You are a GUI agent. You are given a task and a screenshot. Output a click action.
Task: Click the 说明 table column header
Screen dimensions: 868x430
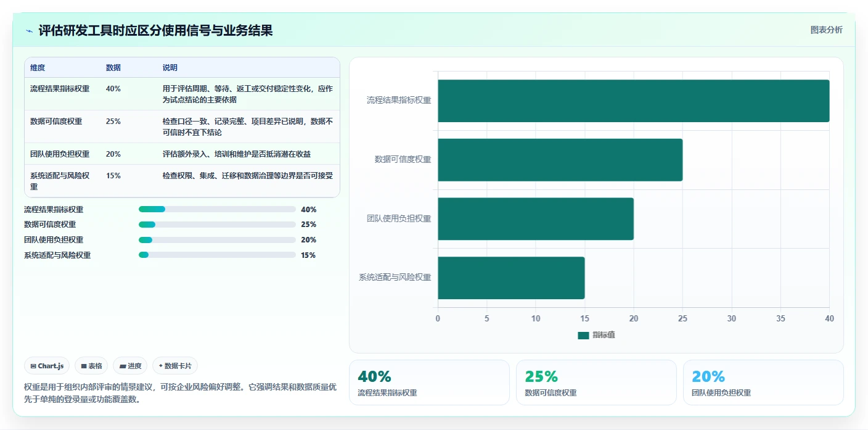tap(170, 67)
